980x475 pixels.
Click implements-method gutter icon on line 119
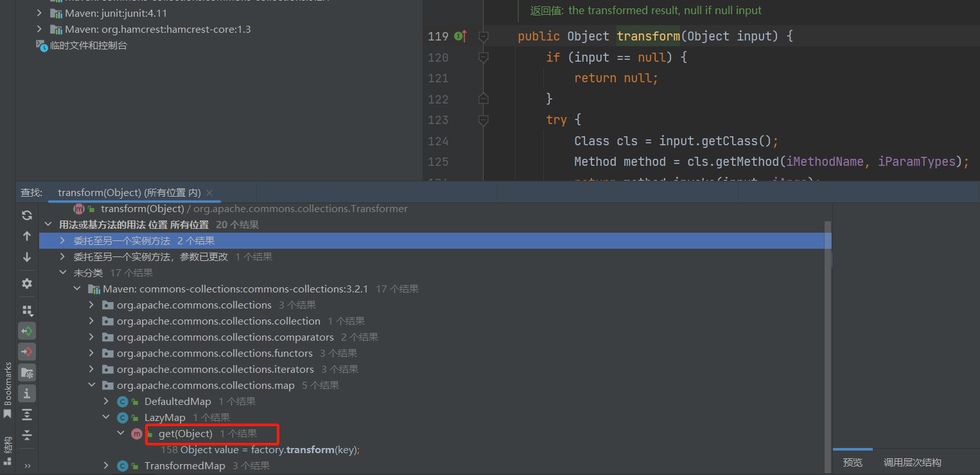(460, 36)
